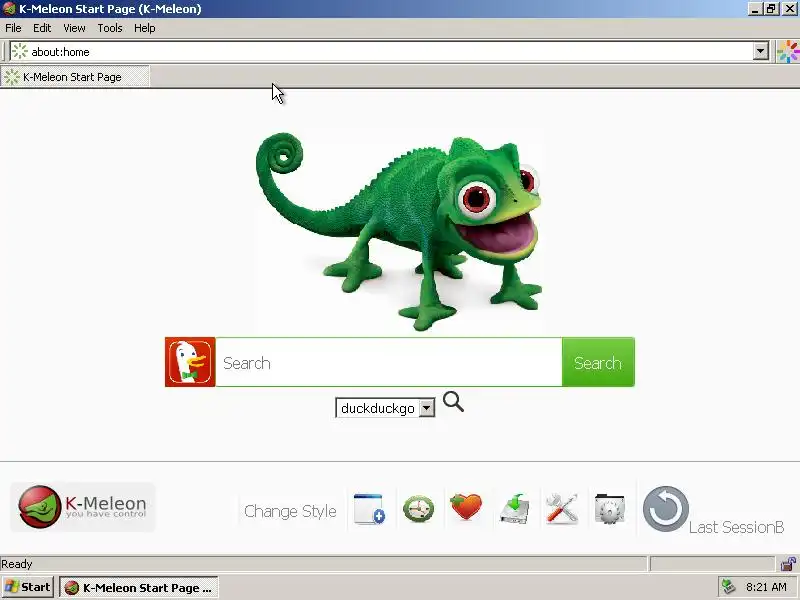Click the chameleon mascot image

pyautogui.click(x=399, y=231)
